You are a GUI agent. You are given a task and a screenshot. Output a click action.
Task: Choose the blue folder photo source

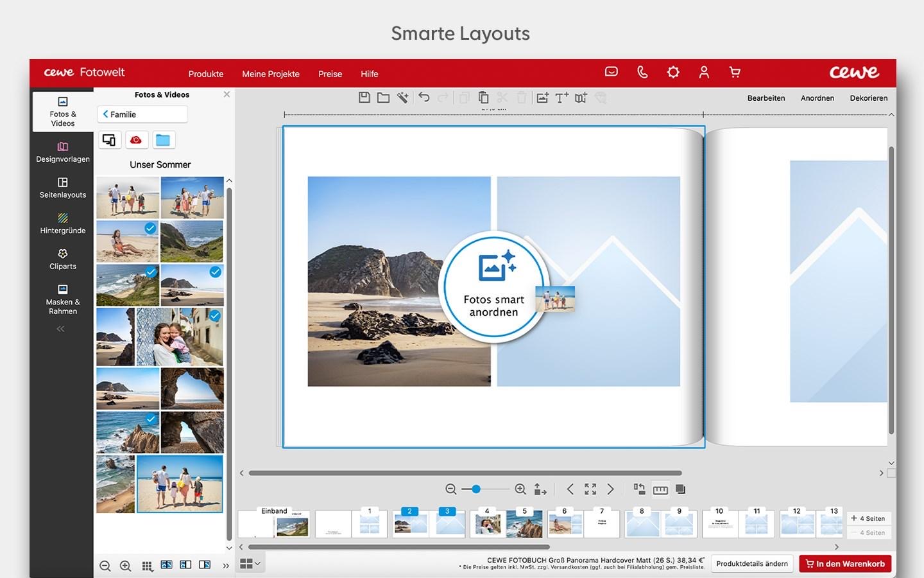point(163,140)
